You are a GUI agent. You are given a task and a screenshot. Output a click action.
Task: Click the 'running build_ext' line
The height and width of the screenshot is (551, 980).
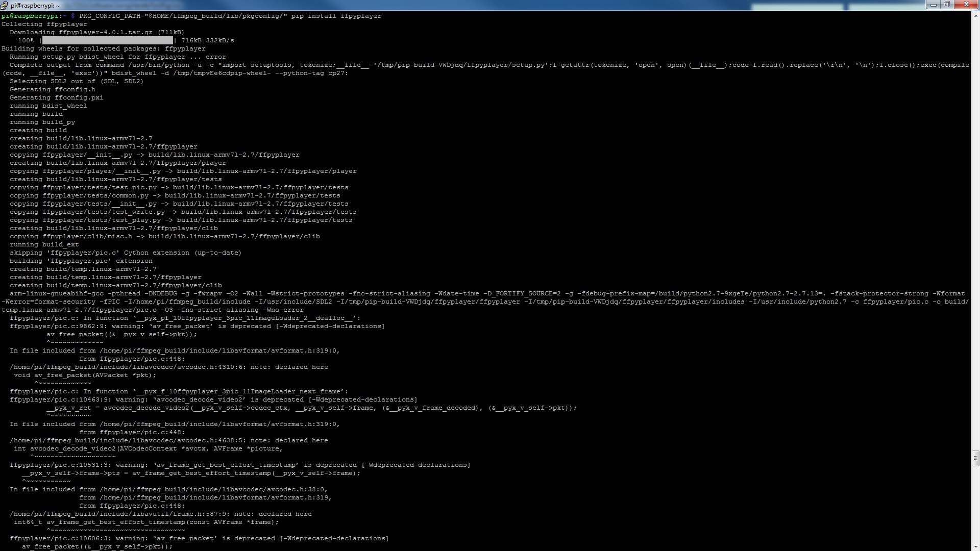tap(44, 244)
